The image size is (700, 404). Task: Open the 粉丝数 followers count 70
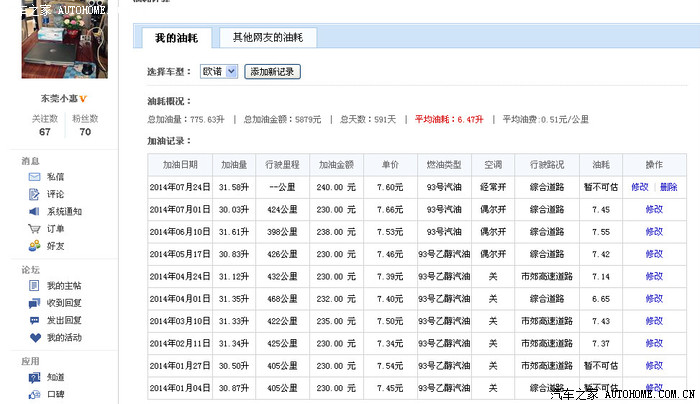(85, 132)
